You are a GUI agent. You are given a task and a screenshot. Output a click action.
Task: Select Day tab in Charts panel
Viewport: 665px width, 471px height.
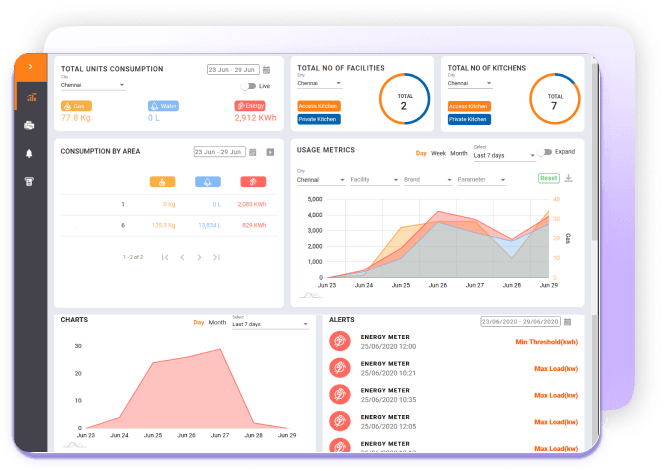199,323
